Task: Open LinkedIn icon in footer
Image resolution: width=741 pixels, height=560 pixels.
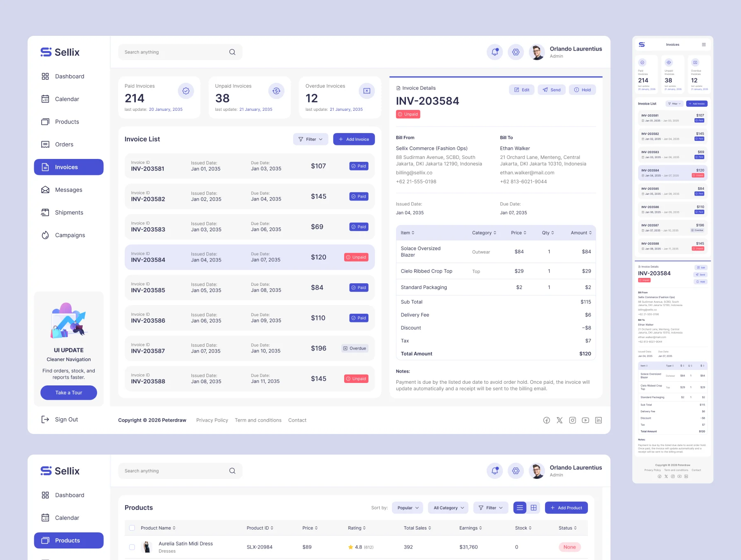Action: (599, 420)
